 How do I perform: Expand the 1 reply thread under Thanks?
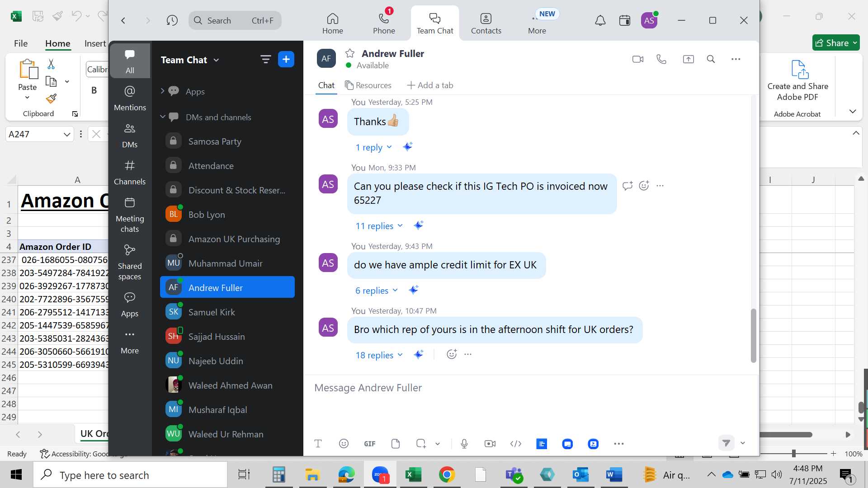(373, 147)
